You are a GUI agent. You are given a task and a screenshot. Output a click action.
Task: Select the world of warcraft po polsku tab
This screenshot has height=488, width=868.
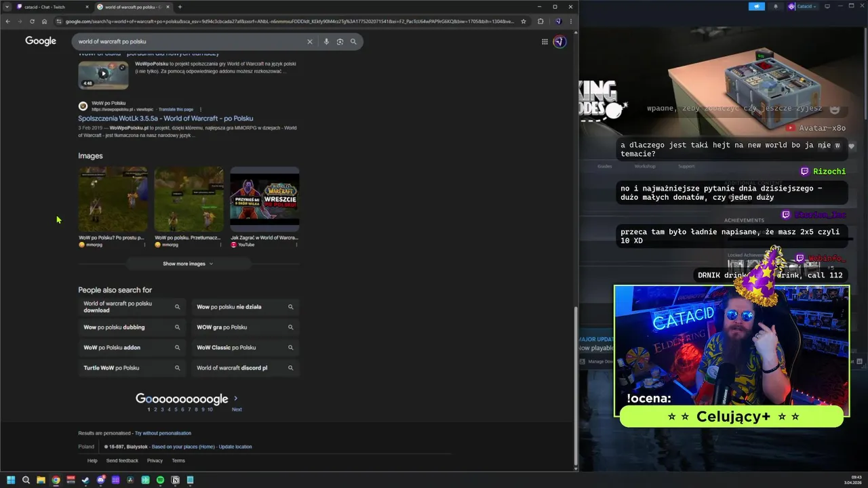[x=133, y=7]
